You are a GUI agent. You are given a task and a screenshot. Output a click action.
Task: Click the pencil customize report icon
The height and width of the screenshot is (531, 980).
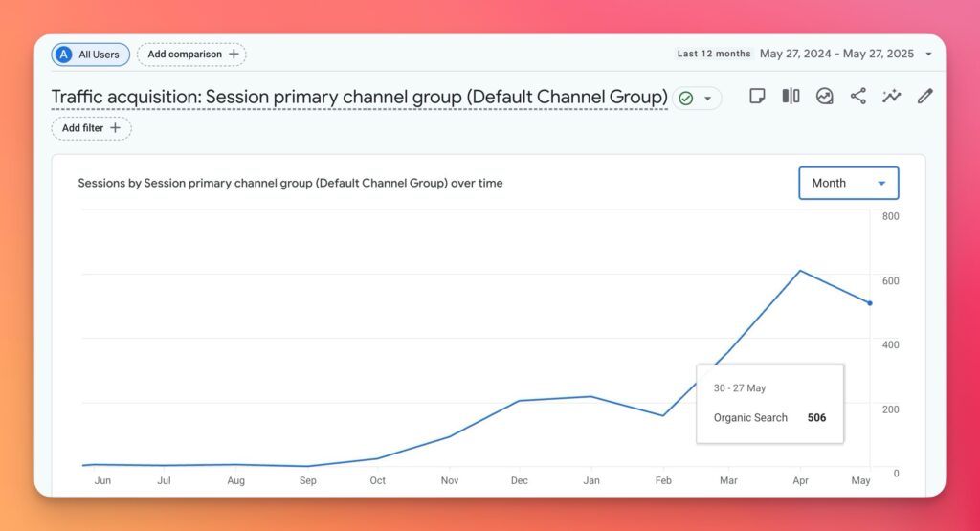tap(924, 96)
